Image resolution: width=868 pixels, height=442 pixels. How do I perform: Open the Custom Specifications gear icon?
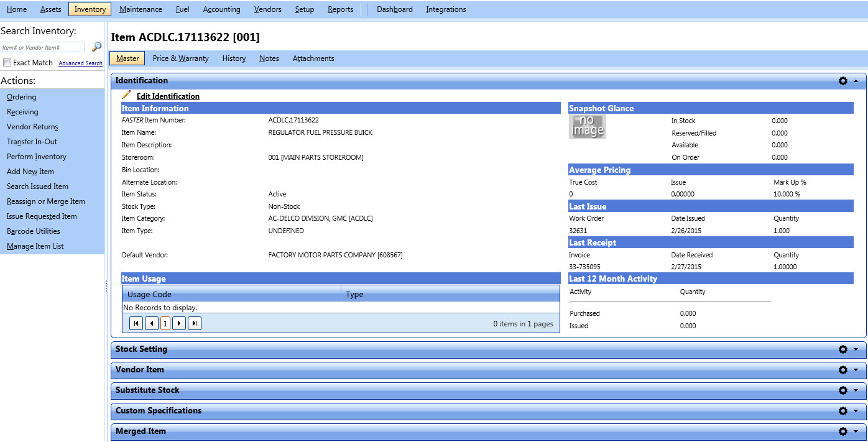tap(843, 411)
